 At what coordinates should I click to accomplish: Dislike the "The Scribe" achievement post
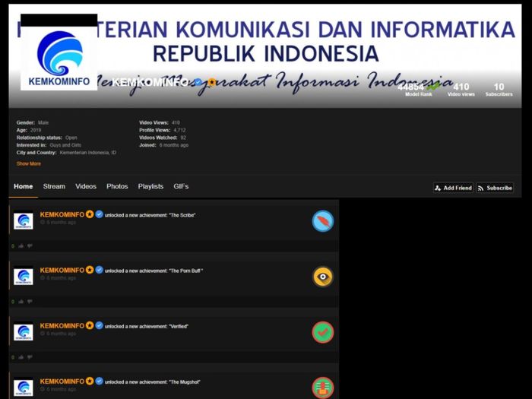pyautogui.click(x=30, y=246)
